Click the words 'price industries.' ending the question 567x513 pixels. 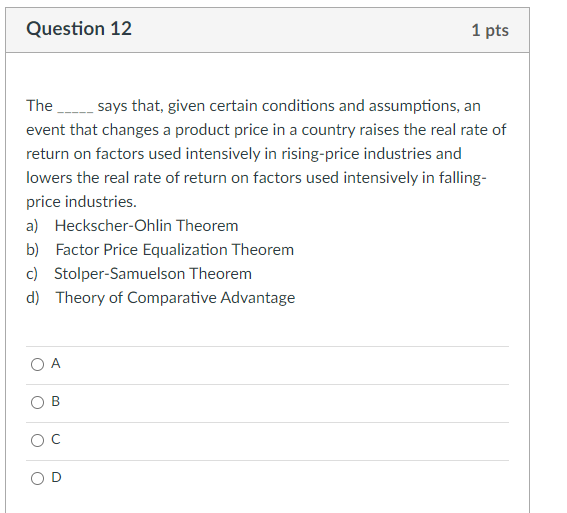pyautogui.click(x=81, y=202)
